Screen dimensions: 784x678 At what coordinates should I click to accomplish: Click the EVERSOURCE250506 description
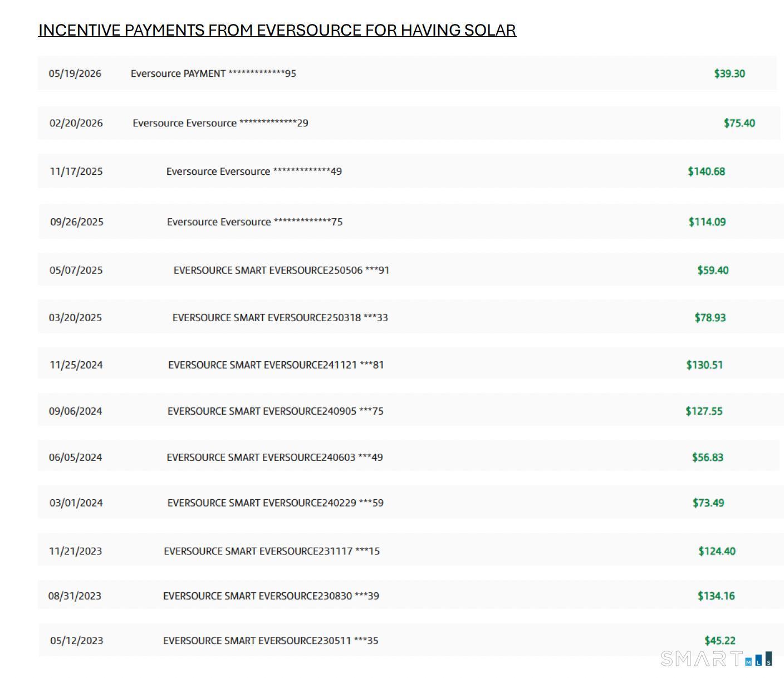click(x=282, y=271)
